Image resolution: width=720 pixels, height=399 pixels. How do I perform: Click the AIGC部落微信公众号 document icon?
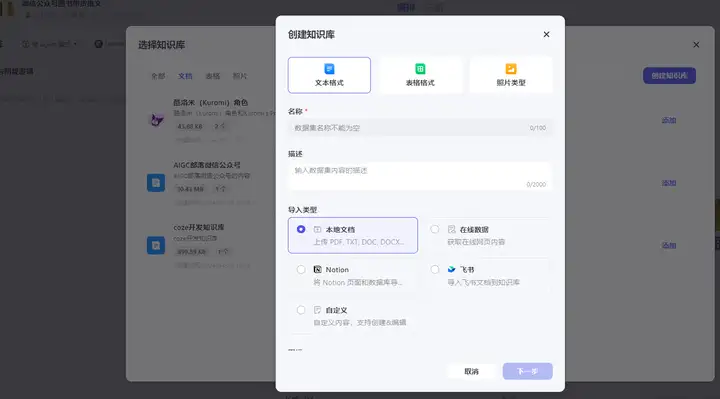point(156,183)
